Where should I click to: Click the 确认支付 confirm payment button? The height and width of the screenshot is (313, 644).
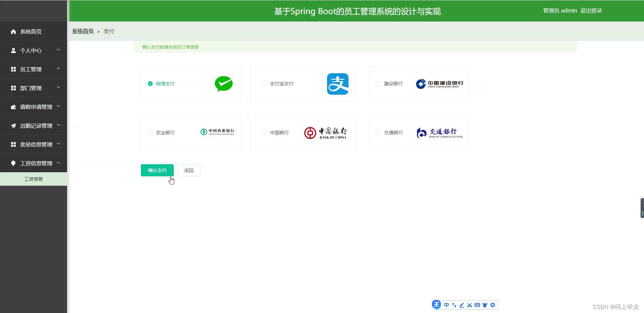[x=157, y=170]
